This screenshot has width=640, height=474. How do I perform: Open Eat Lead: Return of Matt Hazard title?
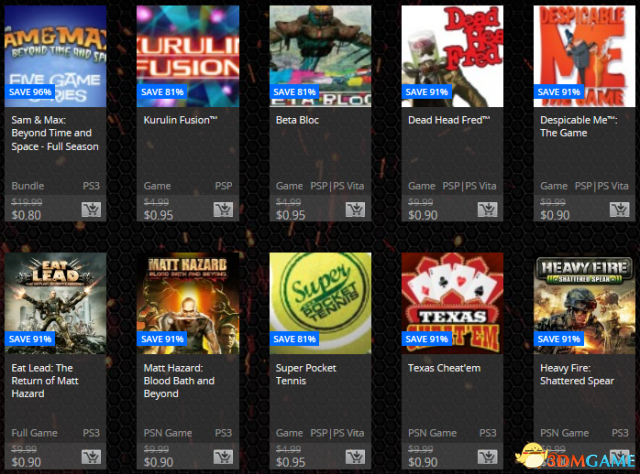45,381
